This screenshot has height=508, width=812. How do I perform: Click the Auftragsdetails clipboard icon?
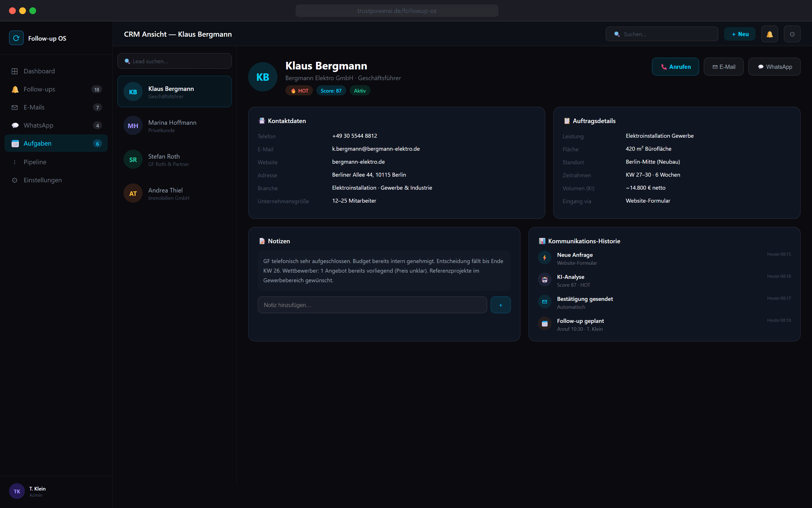tap(567, 121)
